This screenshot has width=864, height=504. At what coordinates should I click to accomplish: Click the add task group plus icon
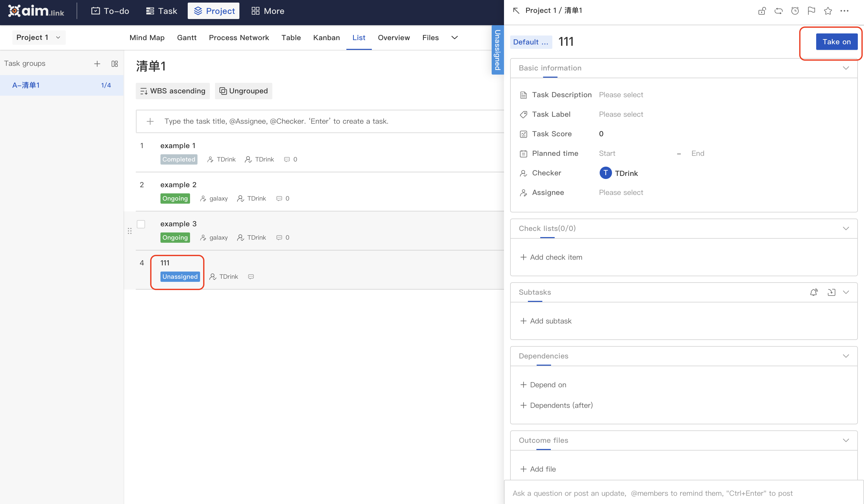pos(97,64)
